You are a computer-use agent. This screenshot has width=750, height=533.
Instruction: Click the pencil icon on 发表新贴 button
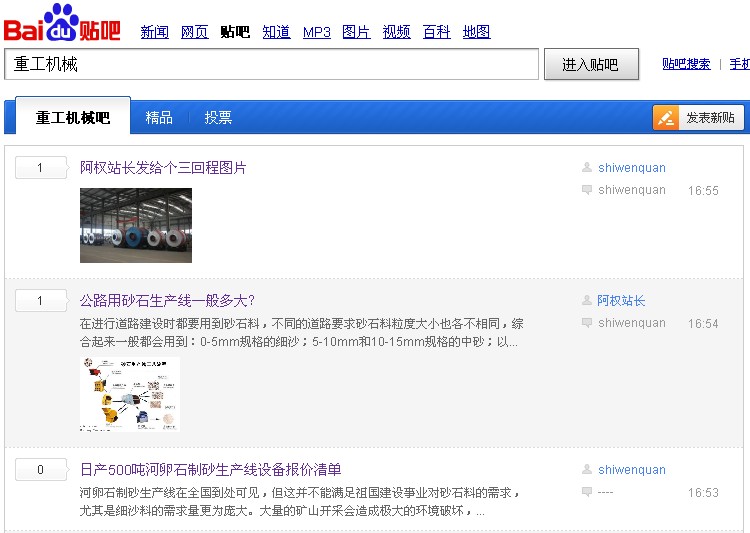click(x=666, y=118)
